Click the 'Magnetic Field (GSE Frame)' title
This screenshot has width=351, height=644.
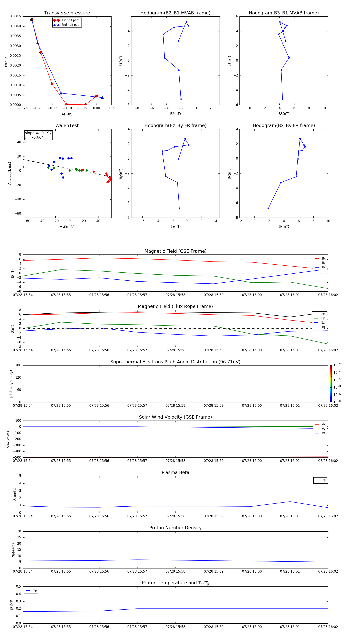(x=175, y=251)
